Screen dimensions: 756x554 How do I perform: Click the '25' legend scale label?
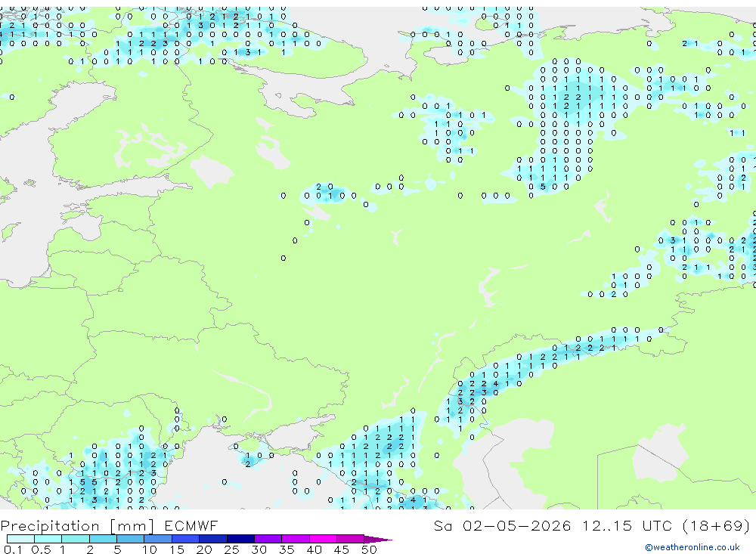coord(232,549)
